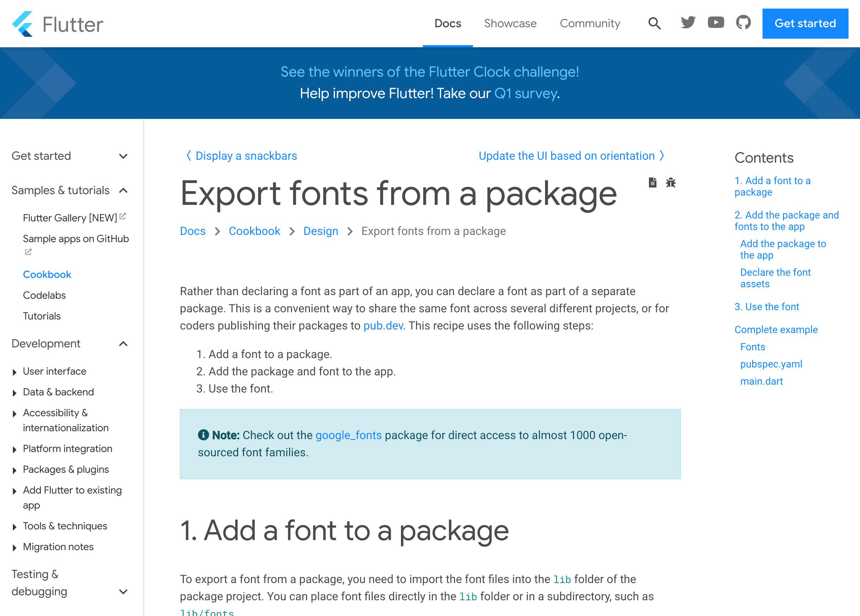Collapse the Development sidebar section
This screenshot has height=616, width=860.
(x=123, y=344)
